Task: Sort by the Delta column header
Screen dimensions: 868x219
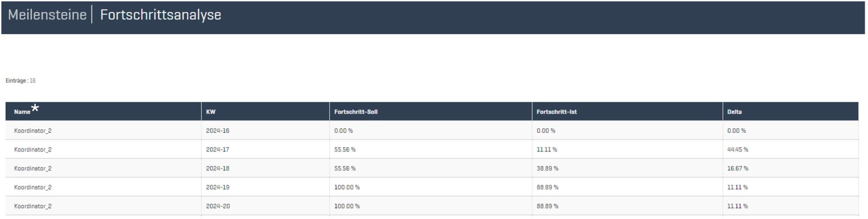Action: [x=734, y=112]
